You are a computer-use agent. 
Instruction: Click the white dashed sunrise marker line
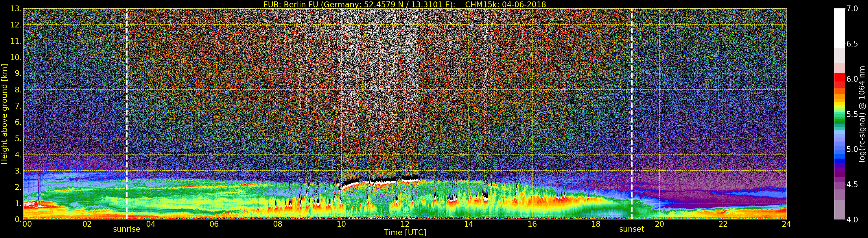point(127,114)
